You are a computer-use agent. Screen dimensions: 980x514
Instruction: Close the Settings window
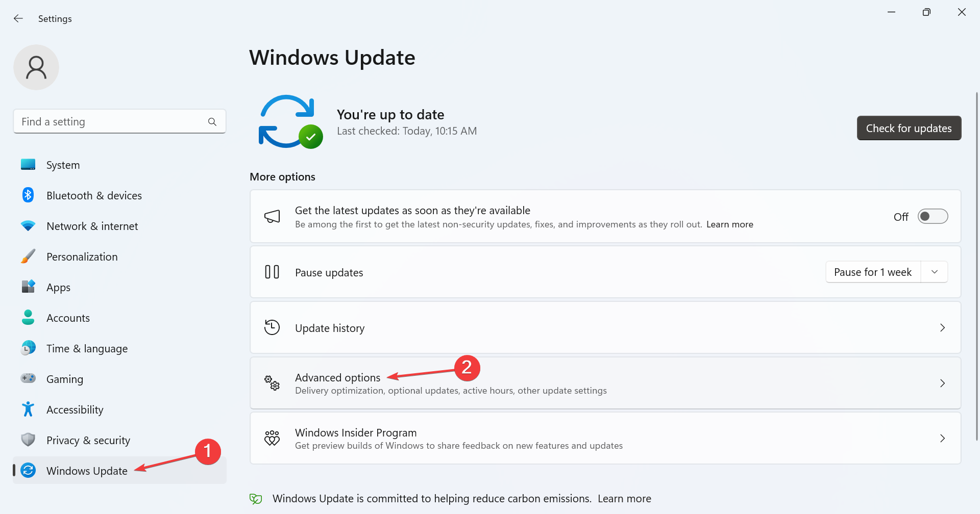click(962, 12)
